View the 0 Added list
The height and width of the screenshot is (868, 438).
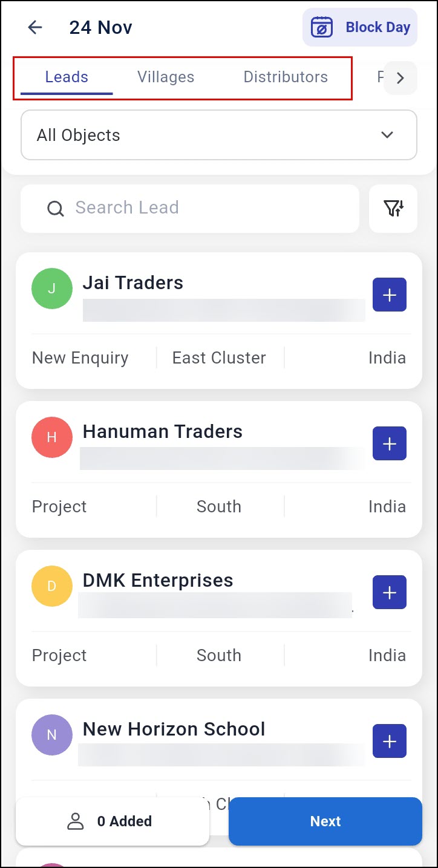point(113,821)
